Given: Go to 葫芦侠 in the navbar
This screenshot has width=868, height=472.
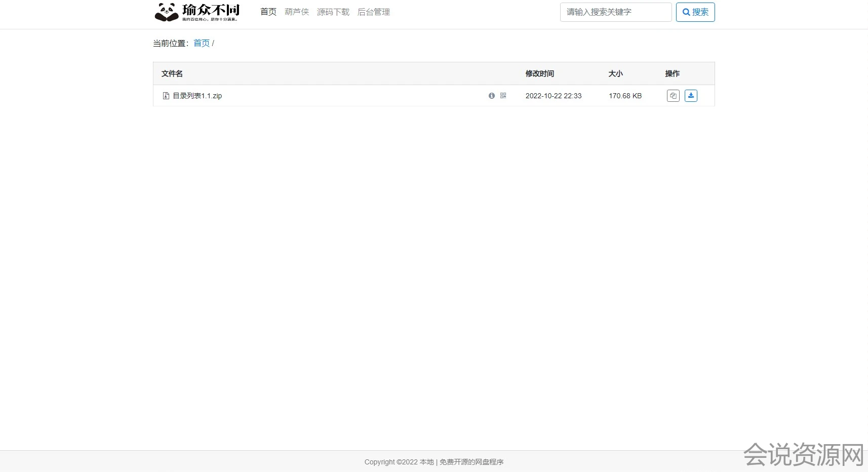Looking at the screenshot, I should (296, 12).
